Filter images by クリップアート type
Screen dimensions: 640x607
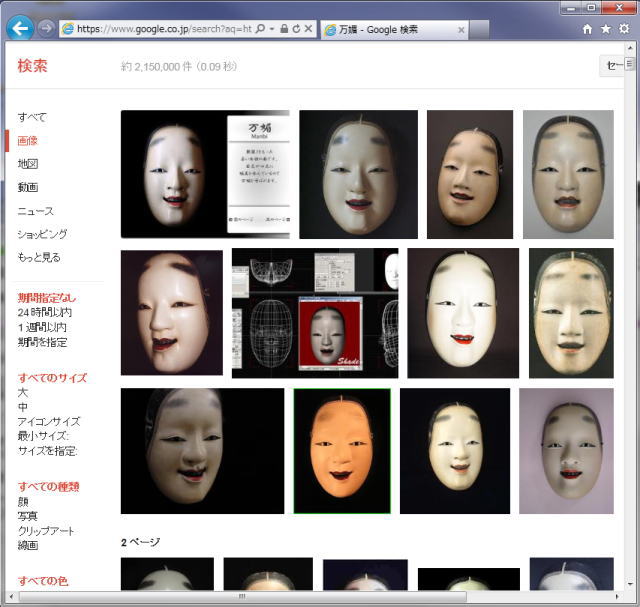[46, 531]
